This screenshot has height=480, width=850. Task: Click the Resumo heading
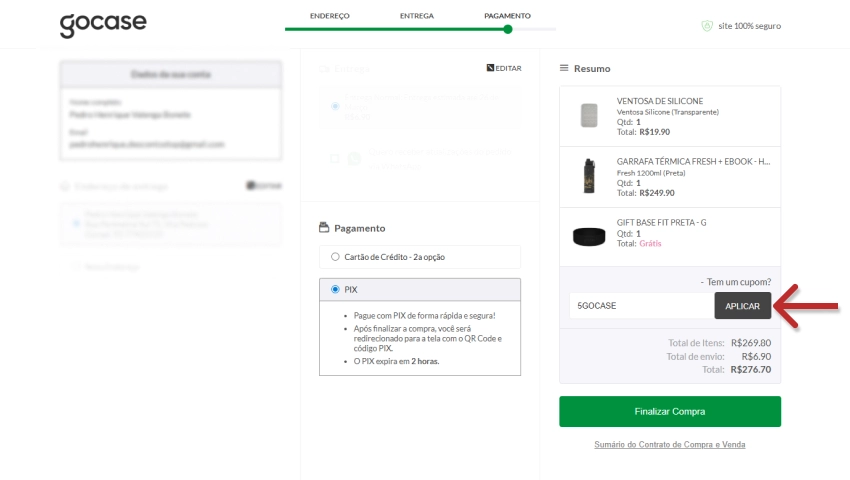point(592,68)
